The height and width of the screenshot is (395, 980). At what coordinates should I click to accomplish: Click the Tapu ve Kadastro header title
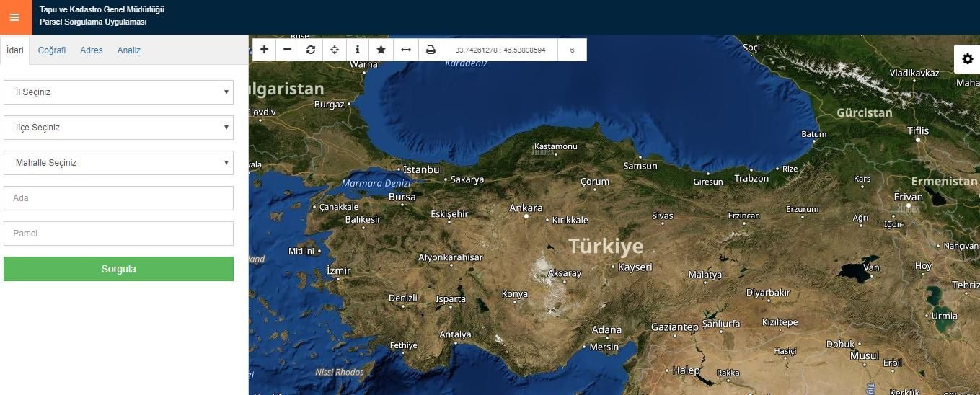pos(102,10)
